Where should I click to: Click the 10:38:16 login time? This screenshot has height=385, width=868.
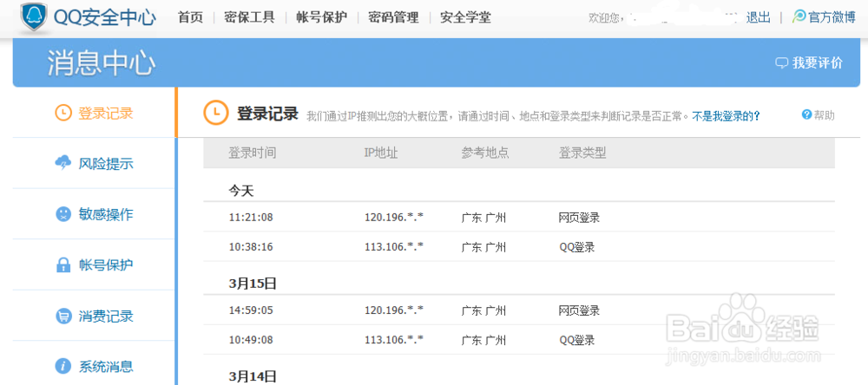(252, 247)
